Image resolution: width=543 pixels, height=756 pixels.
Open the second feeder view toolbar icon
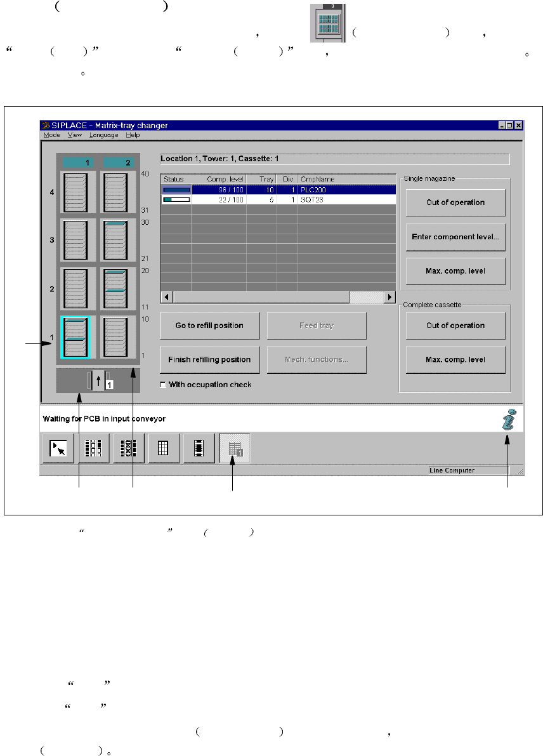[x=129, y=448]
